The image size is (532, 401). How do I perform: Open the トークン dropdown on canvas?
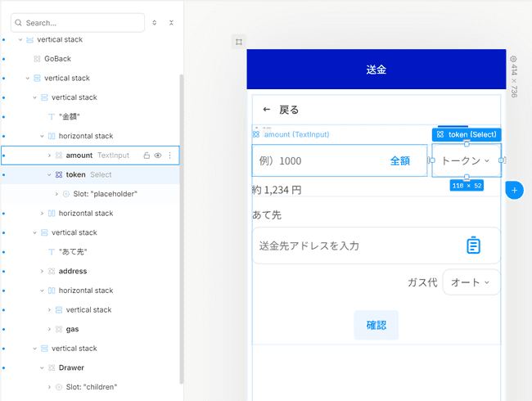pos(467,160)
